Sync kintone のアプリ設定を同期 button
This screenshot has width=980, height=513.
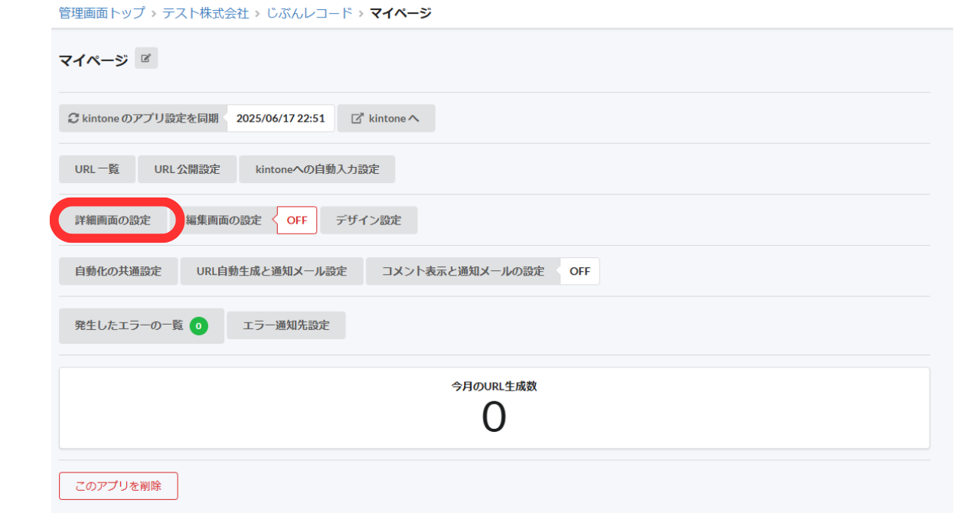(x=143, y=119)
